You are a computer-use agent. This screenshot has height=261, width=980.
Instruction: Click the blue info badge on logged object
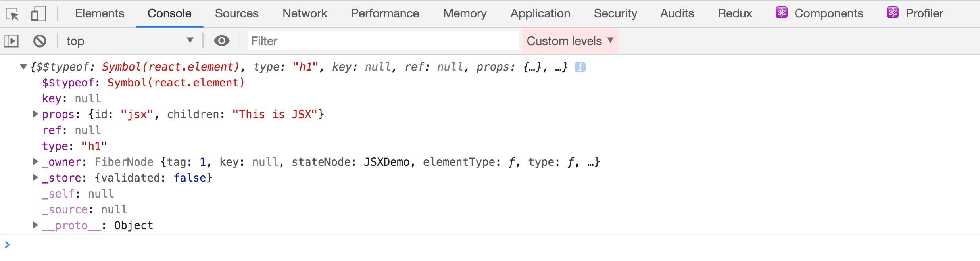click(x=580, y=67)
